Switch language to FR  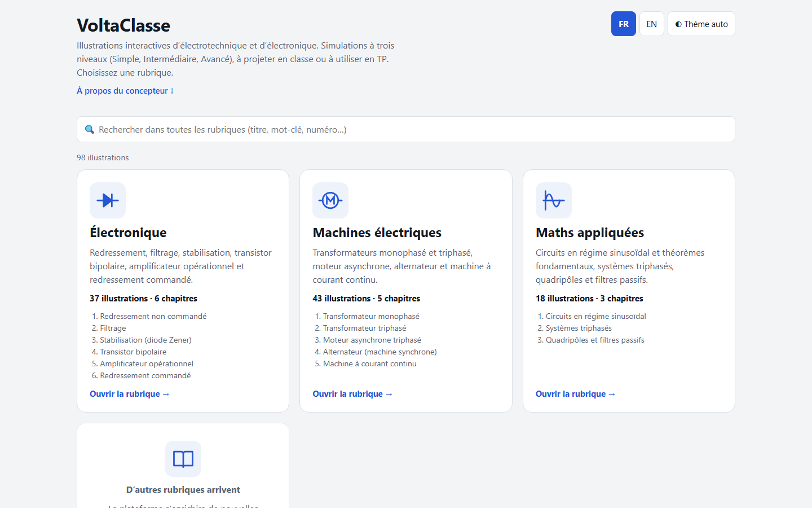tap(624, 24)
